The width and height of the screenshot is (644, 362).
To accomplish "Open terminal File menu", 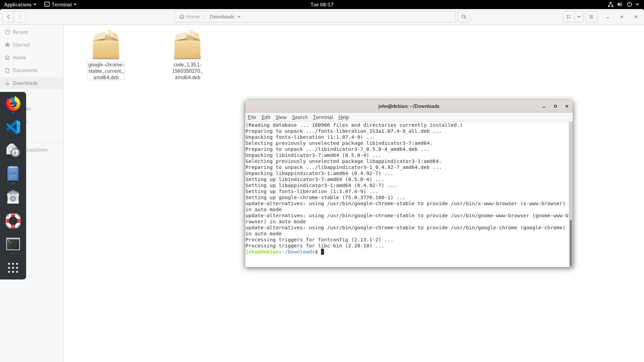I will tap(252, 117).
